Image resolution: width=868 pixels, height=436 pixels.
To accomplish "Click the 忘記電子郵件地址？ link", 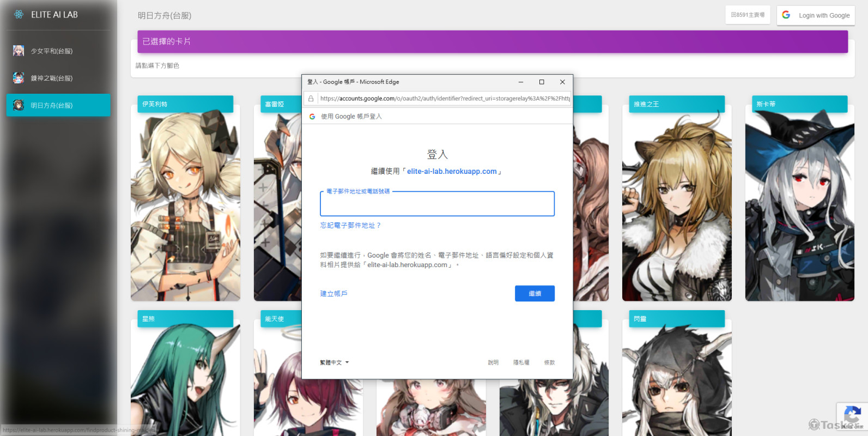I will pyautogui.click(x=350, y=226).
